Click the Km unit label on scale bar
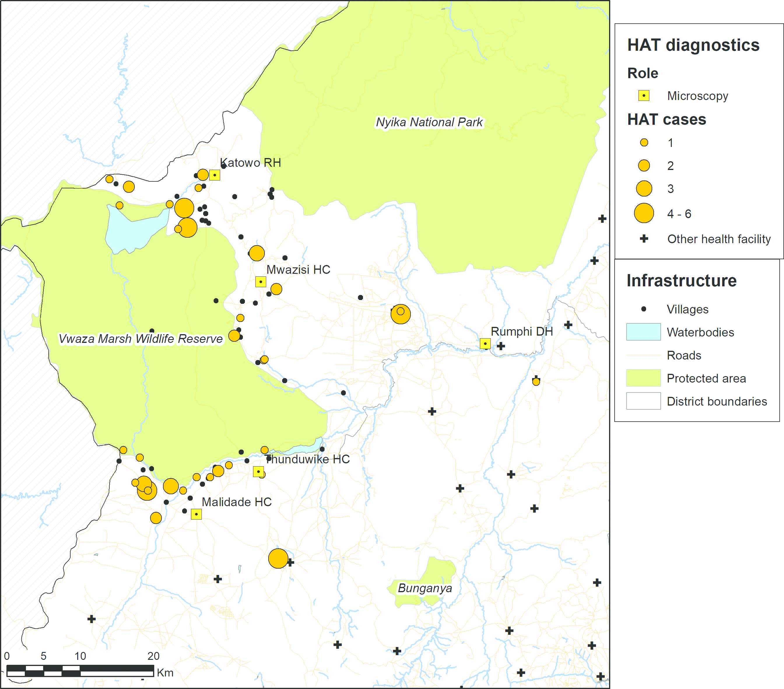Image resolution: width=784 pixels, height=689 pixels. point(165,673)
